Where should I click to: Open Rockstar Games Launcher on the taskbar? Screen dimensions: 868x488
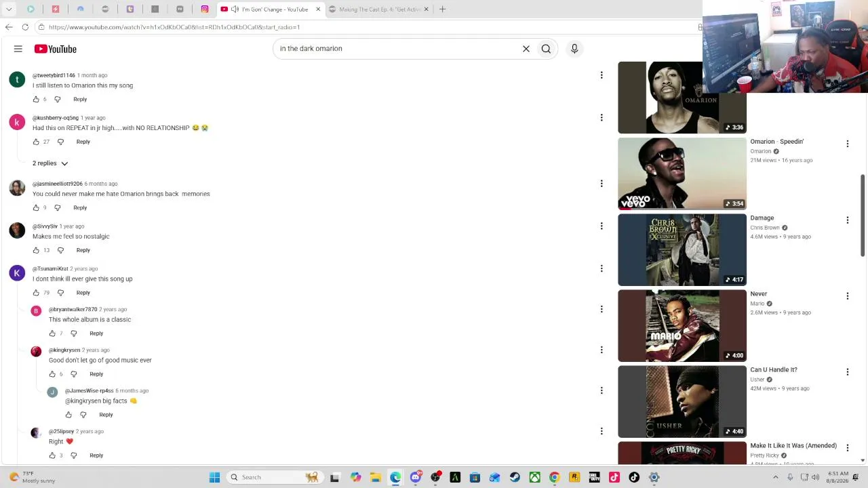click(x=574, y=477)
